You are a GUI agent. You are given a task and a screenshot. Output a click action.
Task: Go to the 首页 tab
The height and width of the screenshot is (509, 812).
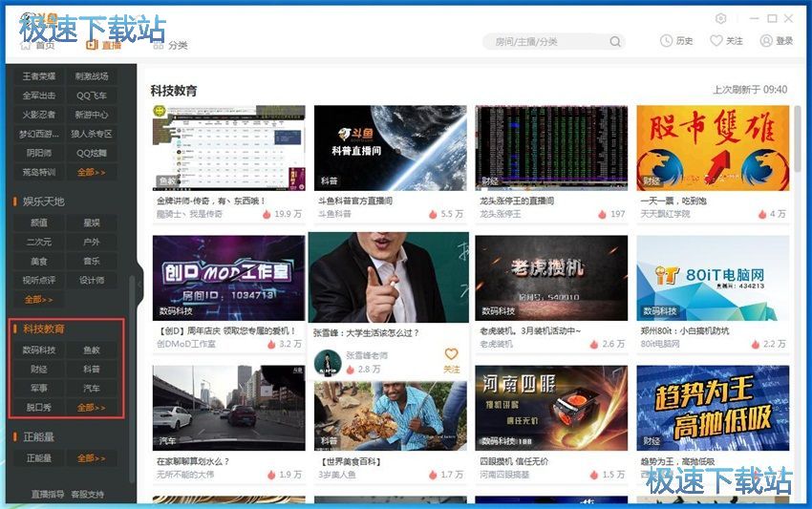37,46
